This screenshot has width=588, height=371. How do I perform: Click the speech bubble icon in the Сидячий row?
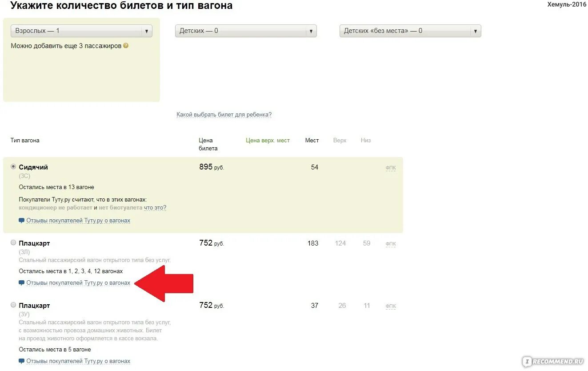(x=21, y=221)
